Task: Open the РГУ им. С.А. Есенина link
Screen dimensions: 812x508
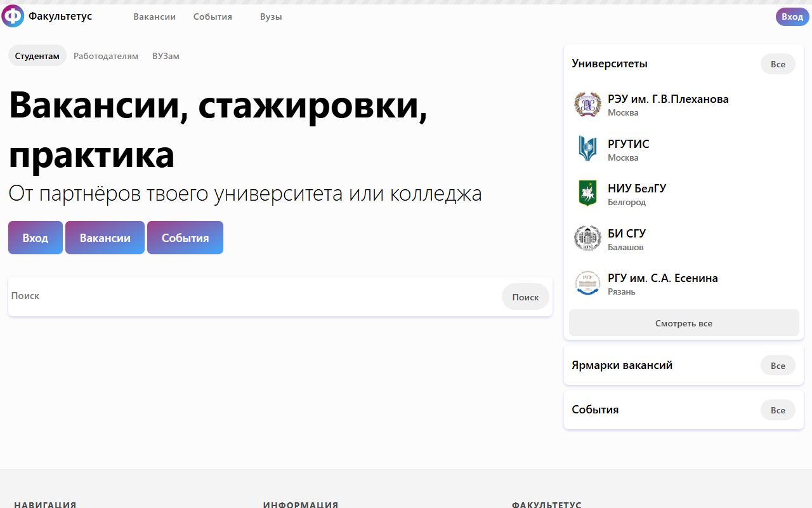Action: (663, 278)
